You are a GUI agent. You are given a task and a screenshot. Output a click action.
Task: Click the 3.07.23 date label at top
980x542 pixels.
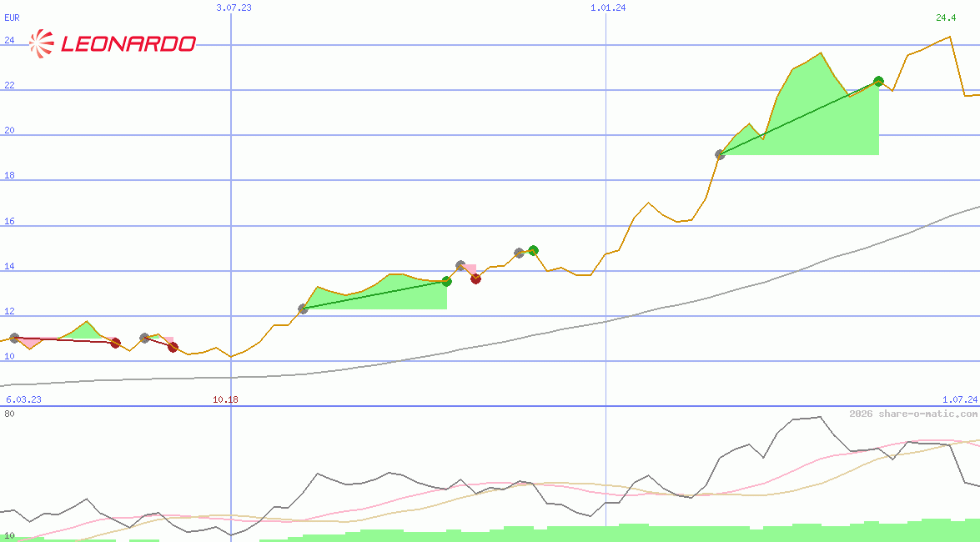[x=234, y=8]
